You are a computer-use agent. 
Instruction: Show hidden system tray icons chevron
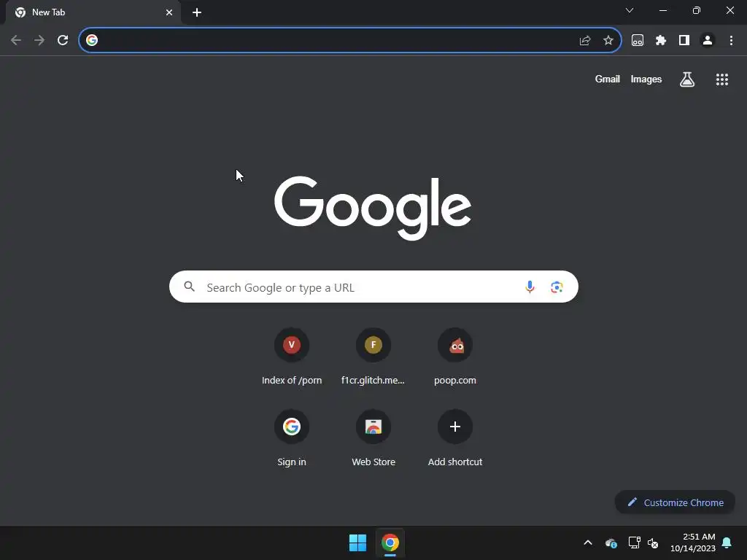(588, 542)
